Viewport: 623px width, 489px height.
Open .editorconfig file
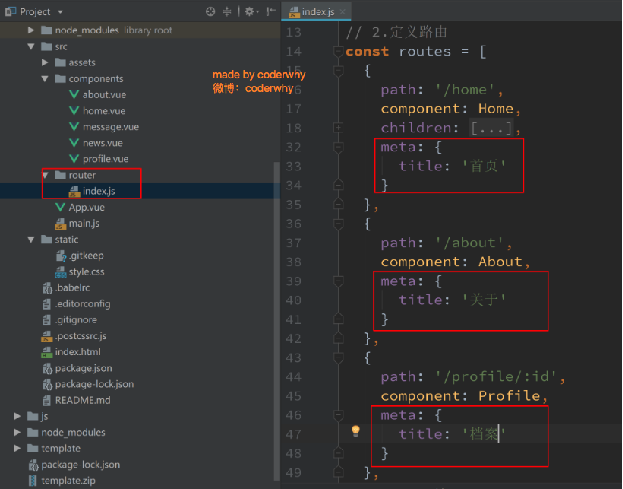[x=83, y=304]
